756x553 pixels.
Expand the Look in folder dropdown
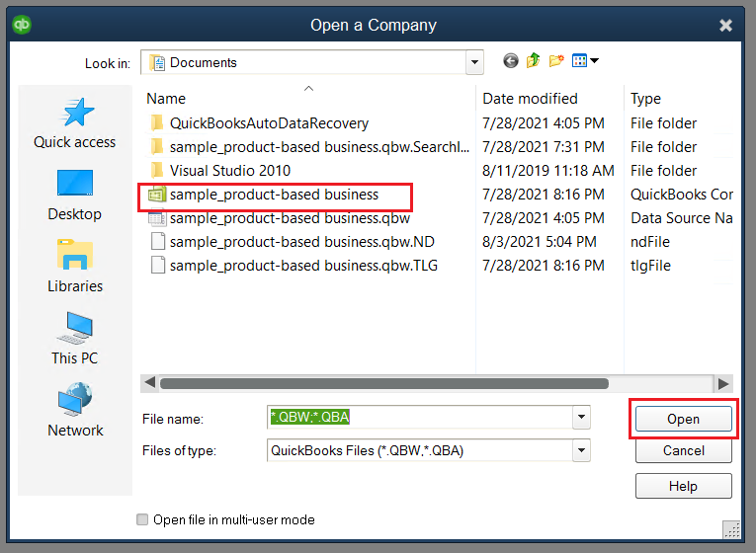click(x=474, y=62)
